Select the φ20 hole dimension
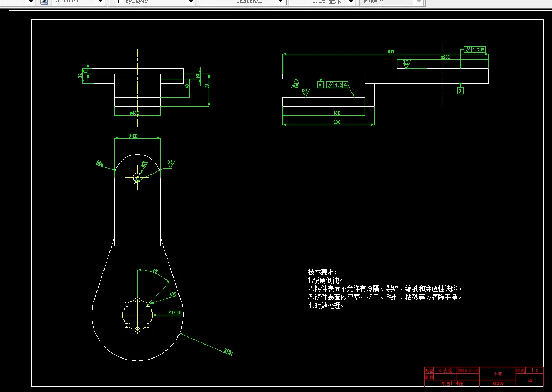The height and width of the screenshot is (392, 552). point(144,164)
